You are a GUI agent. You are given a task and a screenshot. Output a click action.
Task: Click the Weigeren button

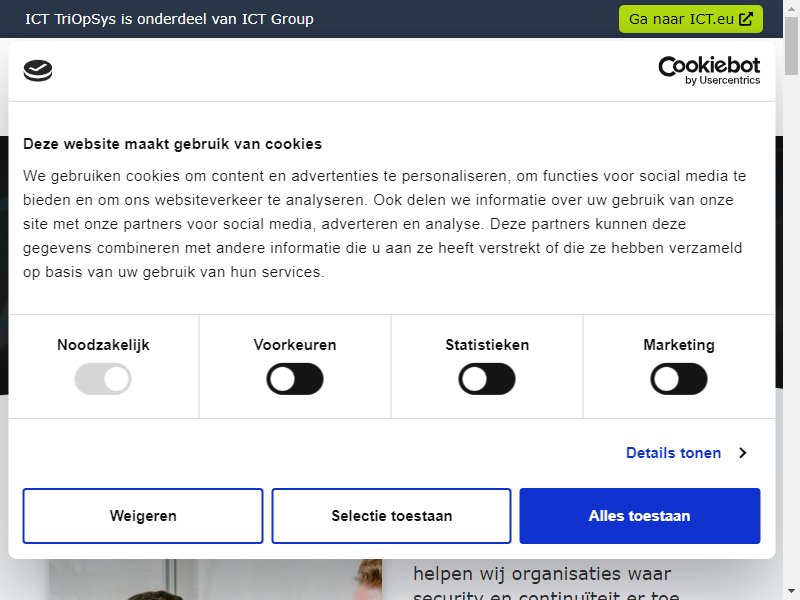pyautogui.click(x=143, y=516)
